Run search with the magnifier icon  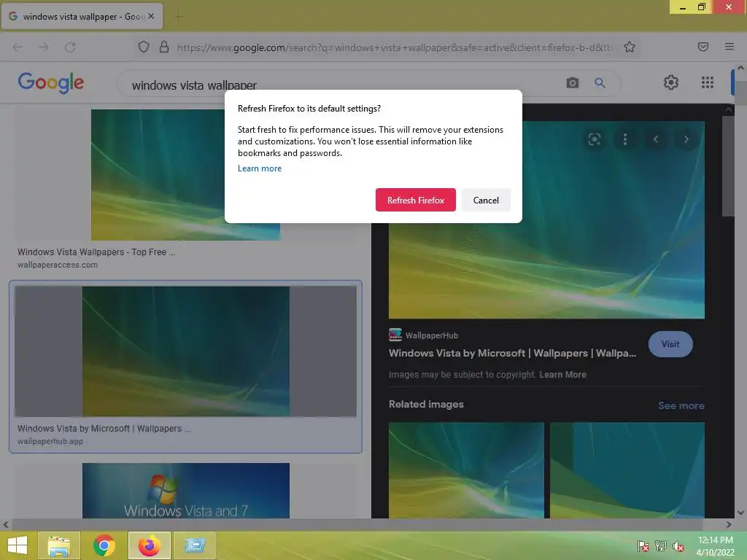(x=600, y=83)
